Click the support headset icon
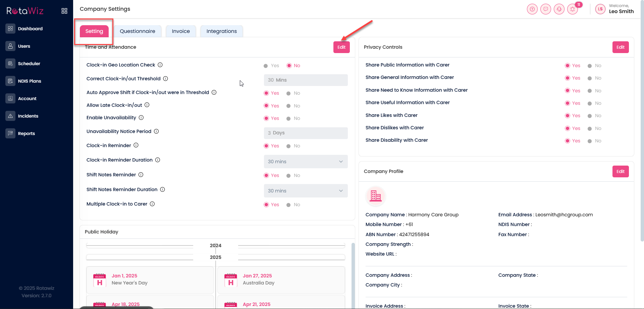Screen dimensions: 644x309 [x=559, y=9]
